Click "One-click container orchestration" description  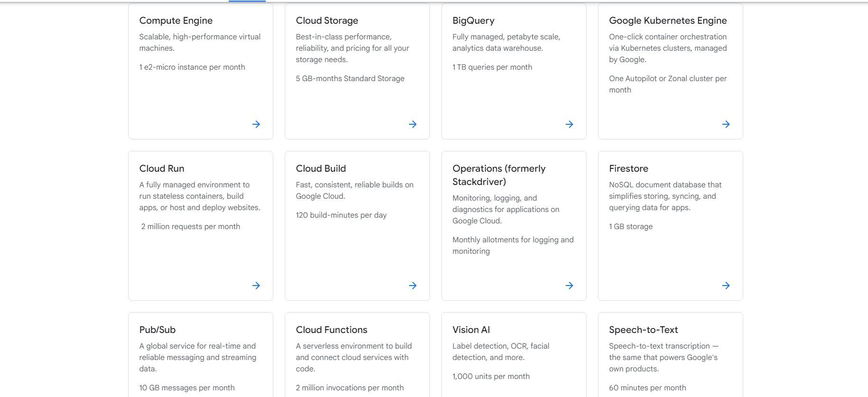[668, 48]
